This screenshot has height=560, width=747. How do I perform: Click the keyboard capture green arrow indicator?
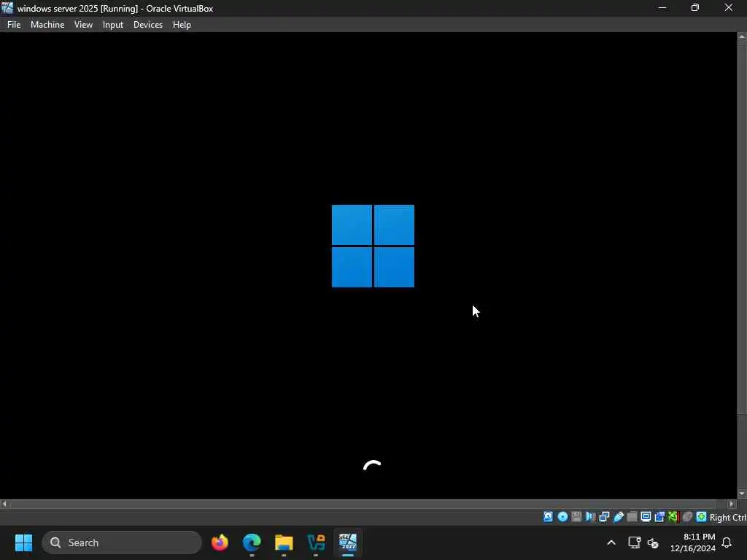click(x=701, y=517)
